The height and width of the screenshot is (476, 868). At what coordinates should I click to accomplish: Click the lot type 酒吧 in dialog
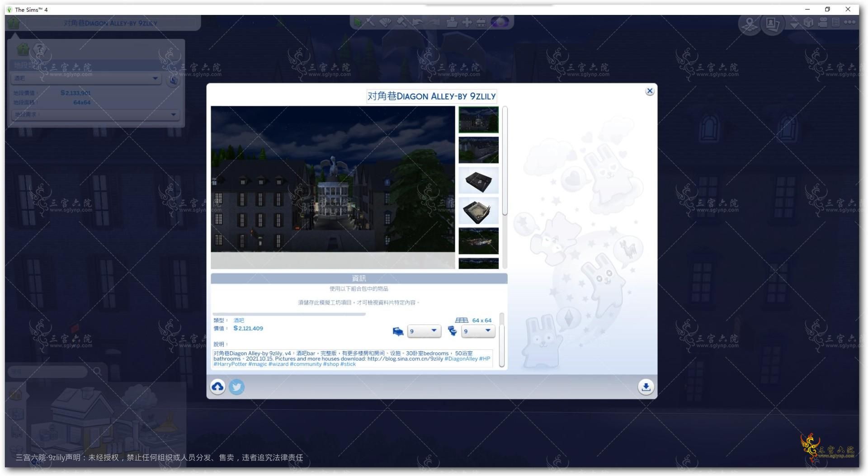point(239,320)
